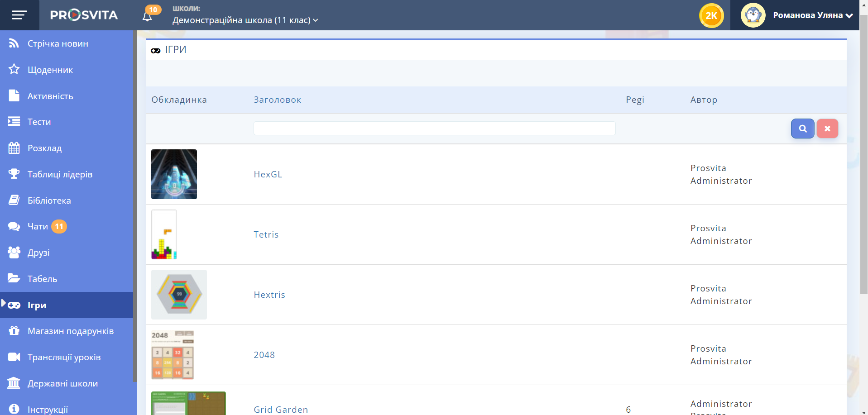Open the school selector dropdown
The width and height of the screenshot is (868, 415).
click(x=245, y=20)
